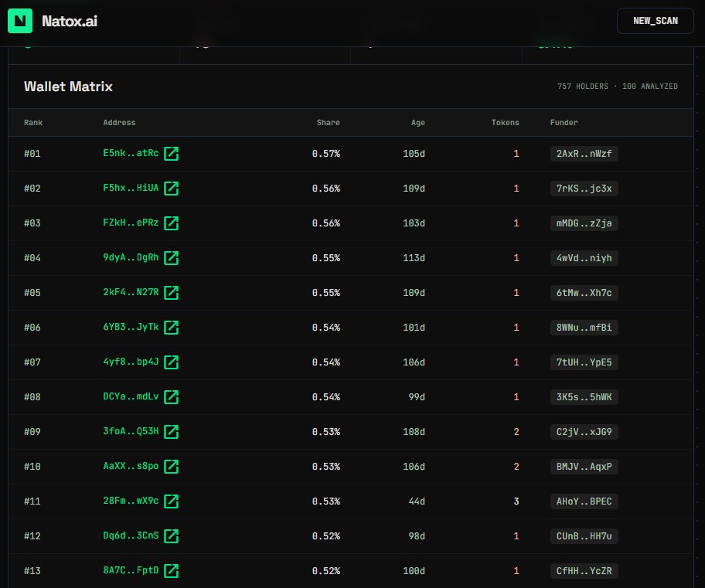Click the Natox.ai green logo icon
Viewport: 705px width, 588px height.
click(20, 21)
